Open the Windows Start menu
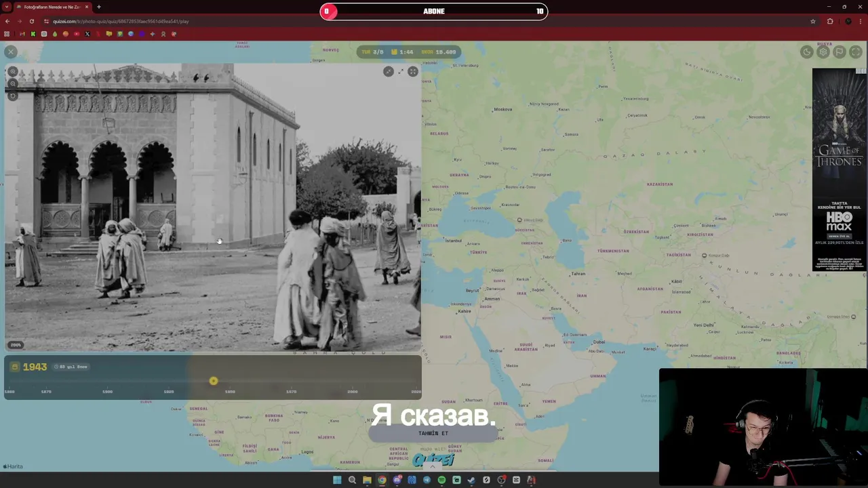Viewport: 868px width, 488px height. (337, 480)
